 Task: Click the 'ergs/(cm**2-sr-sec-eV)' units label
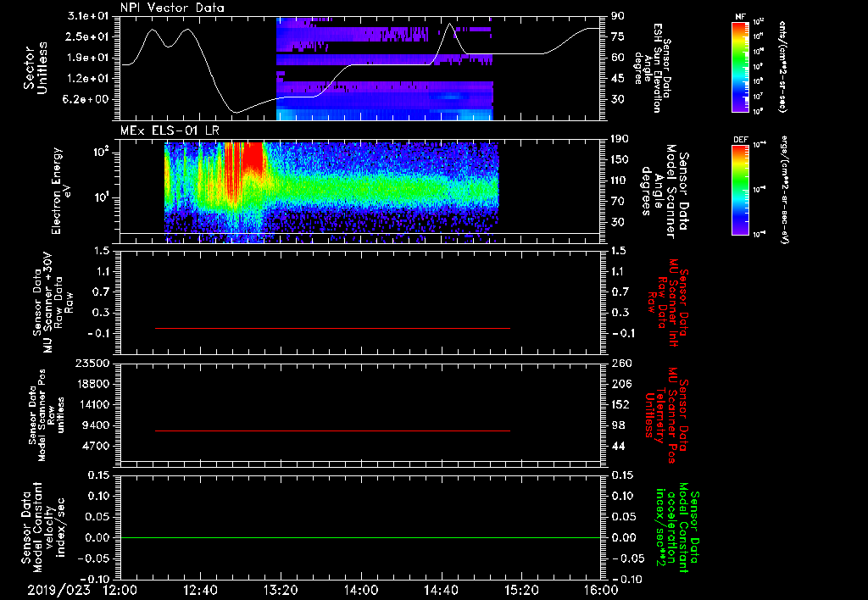click(784, 189)
